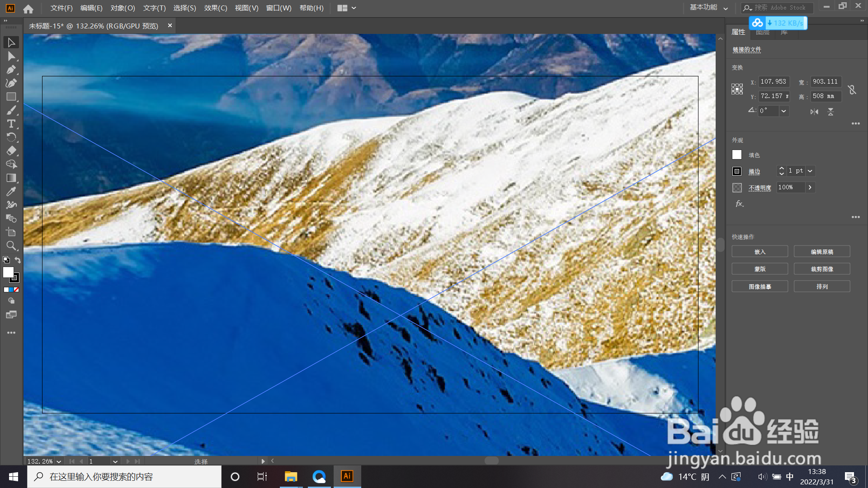Open the 基本功能 workspace dropdown
The height and width of the screenshot is (488, 868).
[708, 8]
